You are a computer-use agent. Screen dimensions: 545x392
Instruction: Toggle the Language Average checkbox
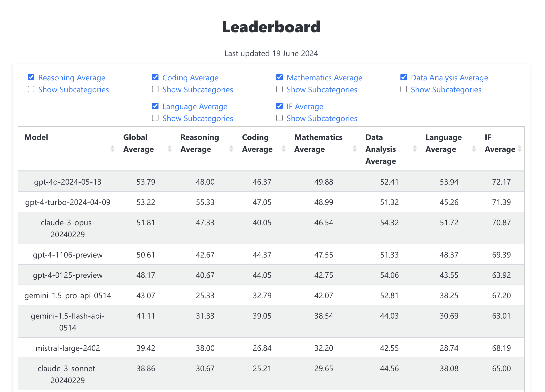(x=155, y=106)
